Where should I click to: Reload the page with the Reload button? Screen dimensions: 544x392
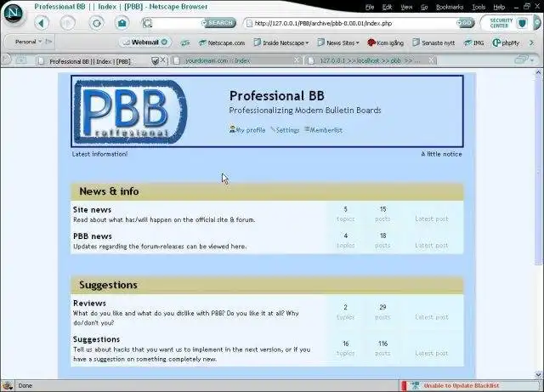(96, 23)
